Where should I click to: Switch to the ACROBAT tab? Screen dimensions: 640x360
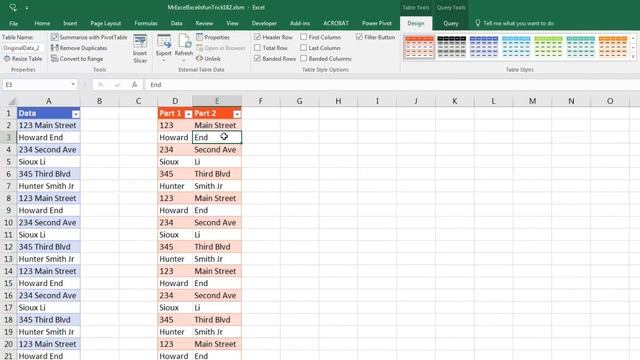click(x=336, y=23)
